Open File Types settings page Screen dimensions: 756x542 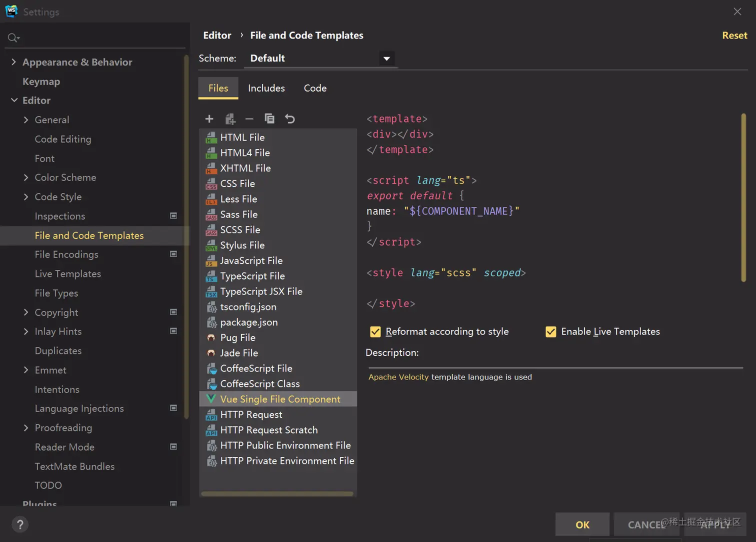click(56, 293)
